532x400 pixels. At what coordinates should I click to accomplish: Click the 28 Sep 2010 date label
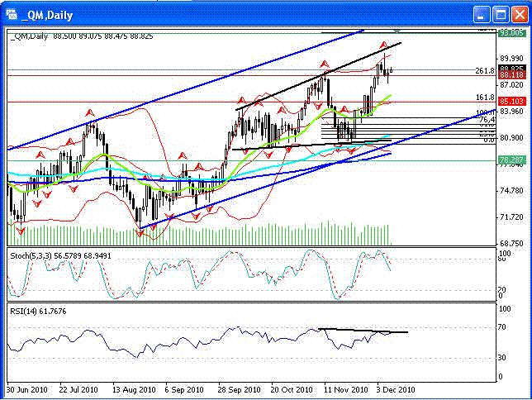pyautogui.click(x=240, y=389)
